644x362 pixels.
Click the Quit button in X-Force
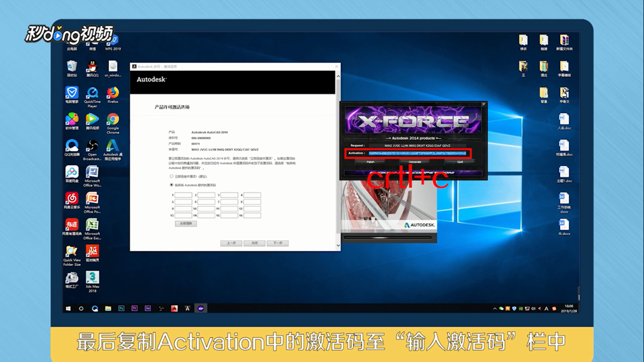[460, 162]
